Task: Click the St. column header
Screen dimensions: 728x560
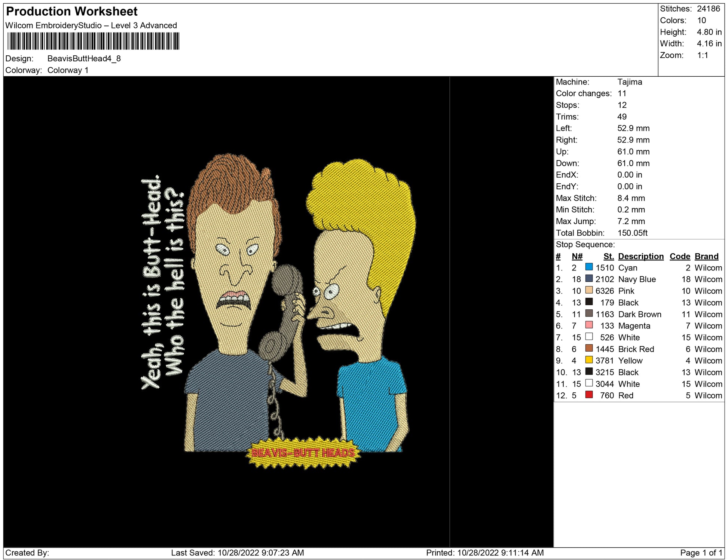Action: click(608, 256)
